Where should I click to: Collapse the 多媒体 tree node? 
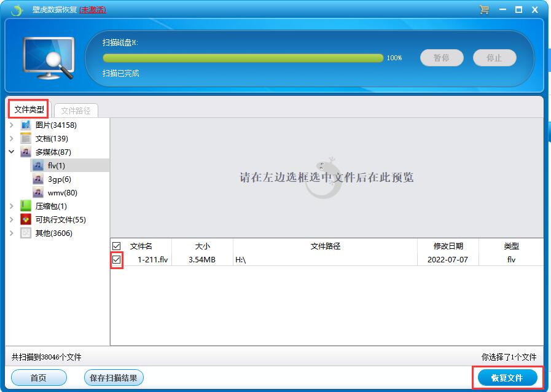click(x=11, y=152)
